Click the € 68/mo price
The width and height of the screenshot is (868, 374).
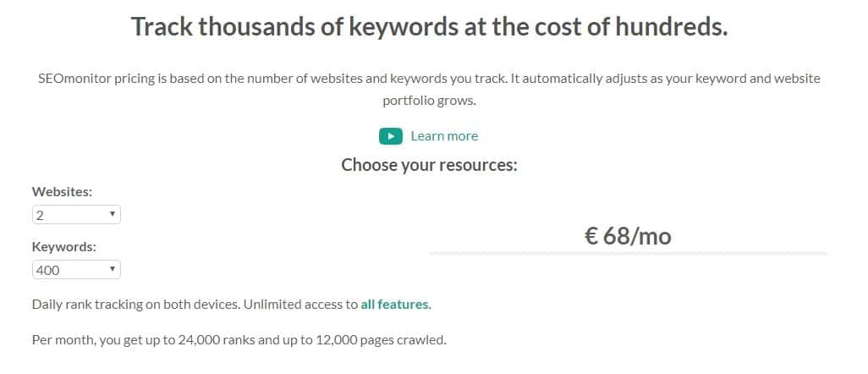click(628, 236)
